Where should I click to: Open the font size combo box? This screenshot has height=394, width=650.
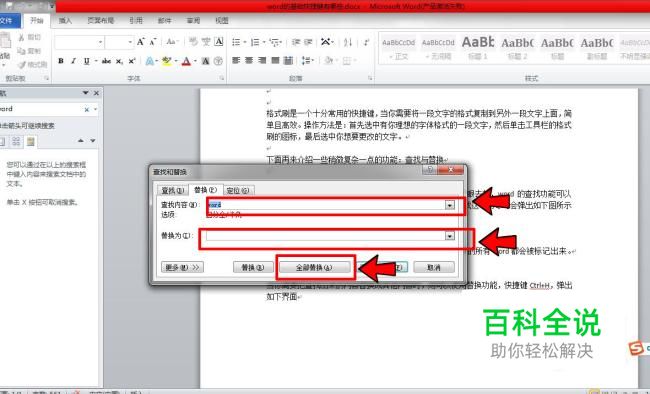tap(119, 42)
